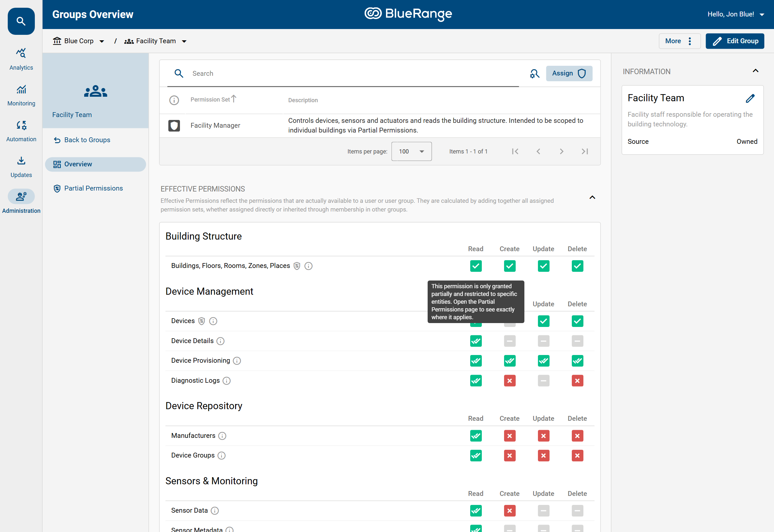Edit Facility Team info with pencil icon
This screenshot has height=532, width=774.
coord(750,98)
